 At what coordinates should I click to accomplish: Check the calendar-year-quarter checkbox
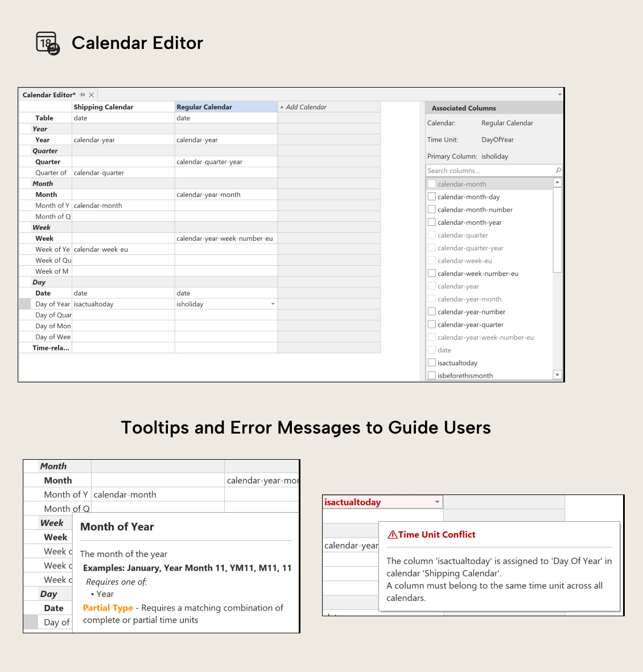(431, 324)
